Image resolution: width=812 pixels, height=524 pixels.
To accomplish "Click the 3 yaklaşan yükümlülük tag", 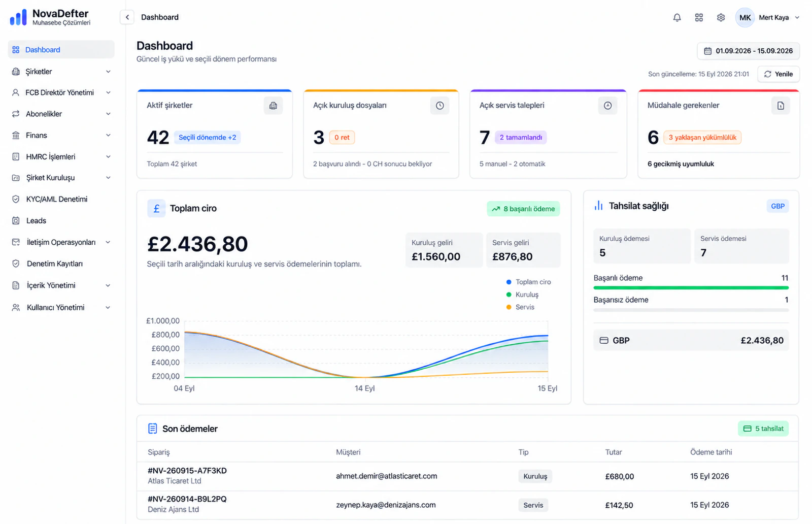I will pos(702,137).
